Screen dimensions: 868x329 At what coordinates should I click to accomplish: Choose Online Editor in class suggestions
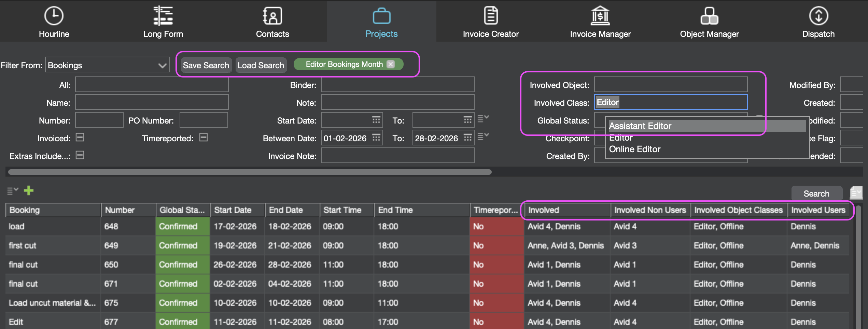pyautogui.click(x=635, y=149)
